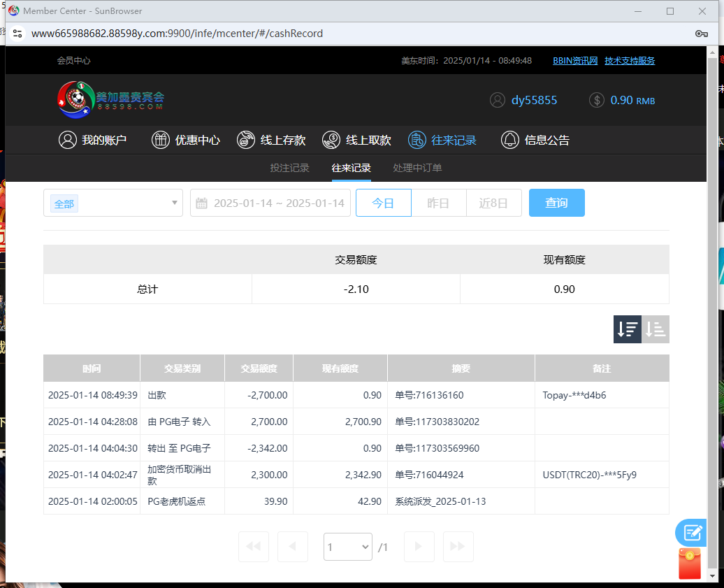
Task: Click the user profile icon beside dy55855
Action: 497,100
